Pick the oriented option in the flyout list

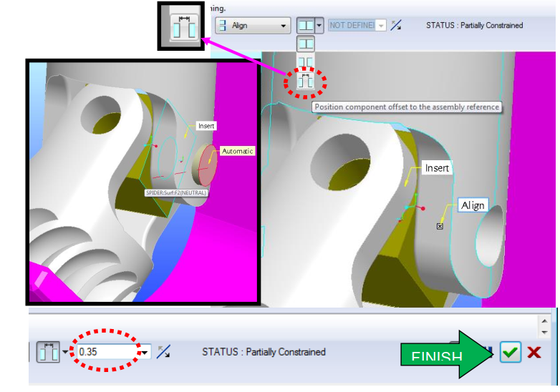[306, 62]
